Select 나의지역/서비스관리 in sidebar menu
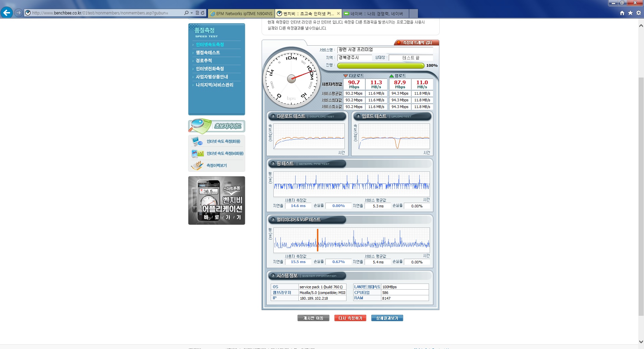The width and height of the screenshot is (644, 349). pyautogui.click(x=214, y=85)
